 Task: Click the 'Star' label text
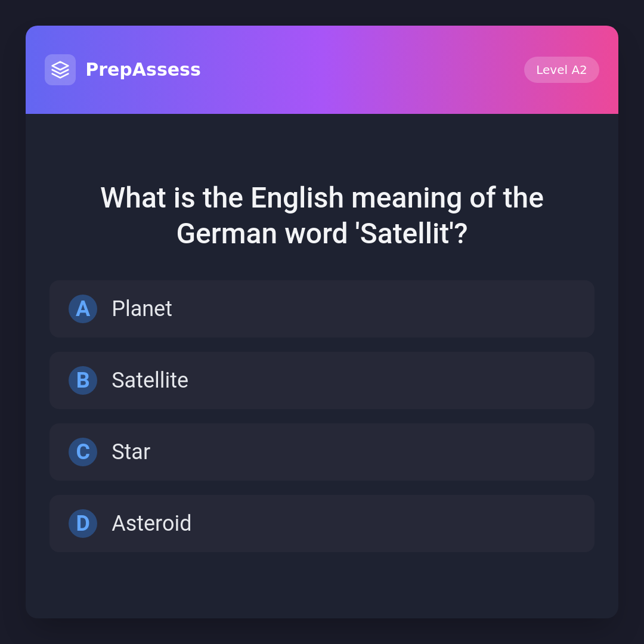[131, 452]
